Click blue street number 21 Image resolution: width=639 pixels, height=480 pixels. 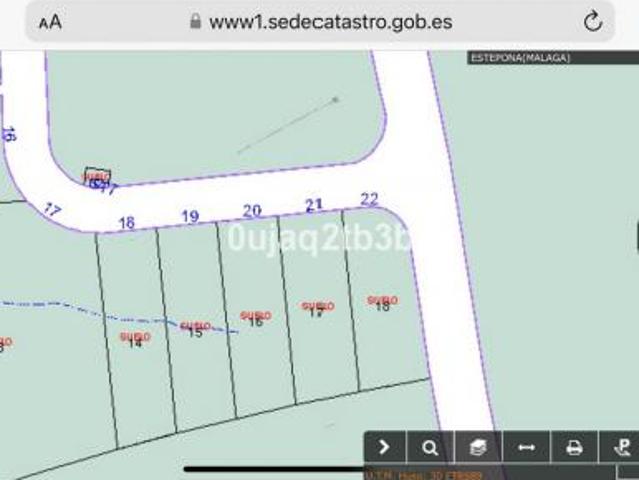[x=314, y=205]
